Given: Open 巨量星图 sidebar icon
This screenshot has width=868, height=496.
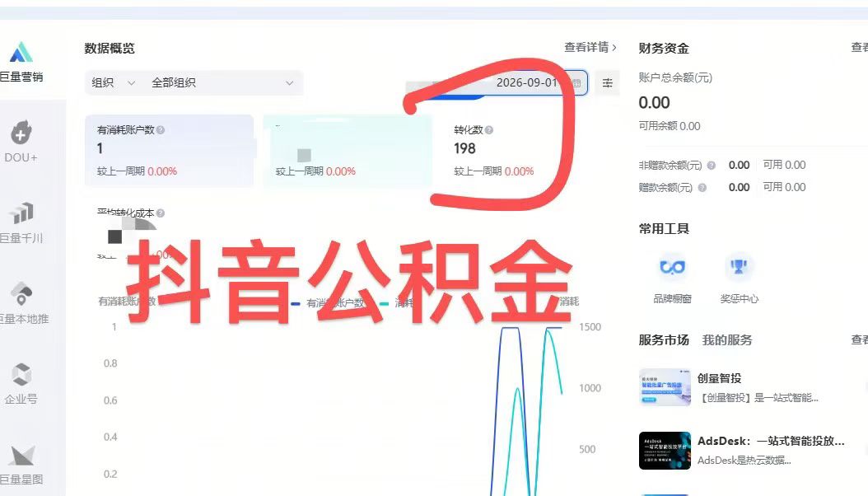Looking at the screenshot, I should [22, 456].
